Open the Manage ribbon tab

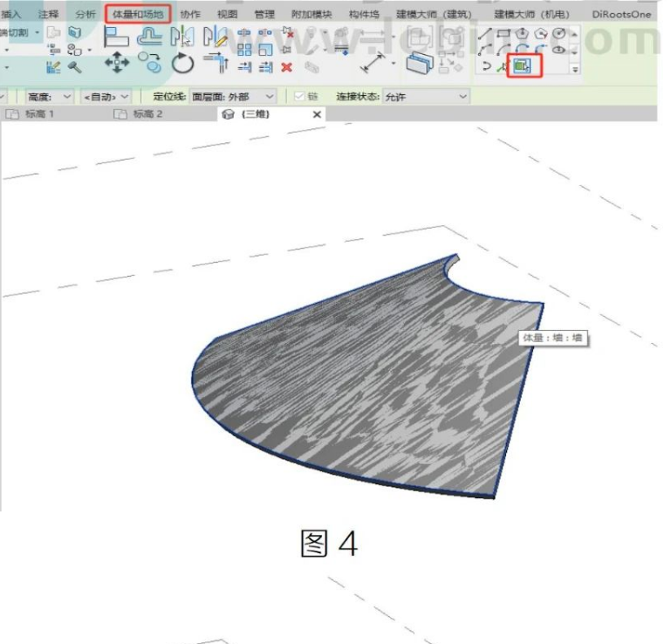tap(264, 15)
